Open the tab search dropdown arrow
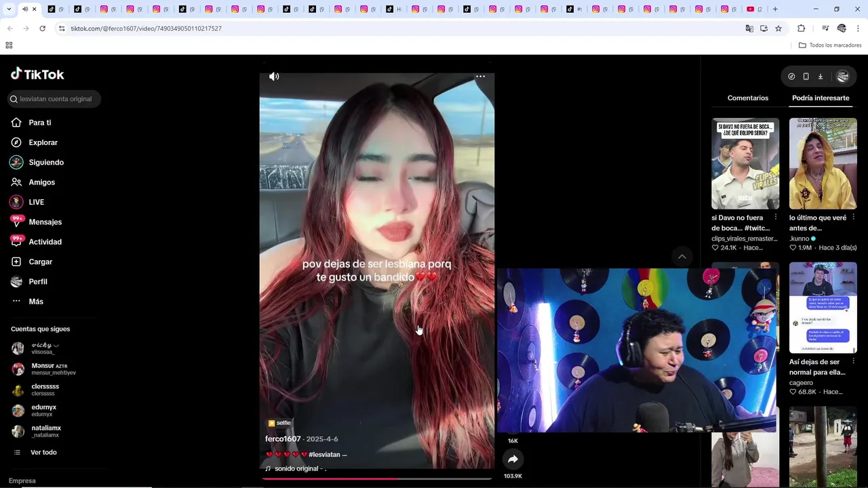 (9, 9)
